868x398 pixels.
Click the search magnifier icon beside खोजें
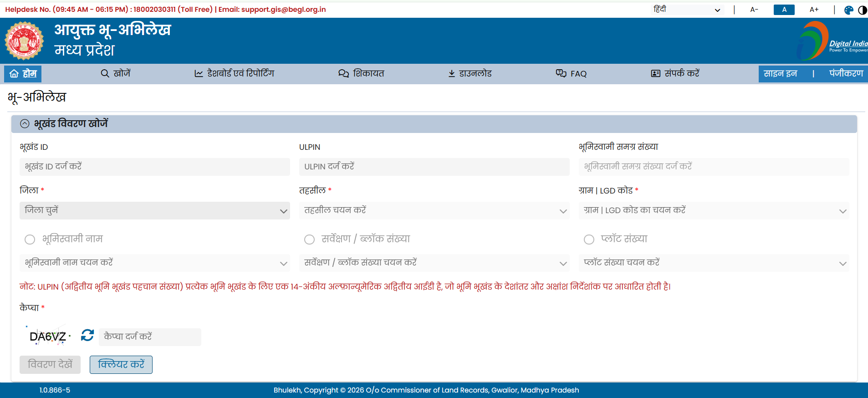pyautogui.click(x=105, y=74)
